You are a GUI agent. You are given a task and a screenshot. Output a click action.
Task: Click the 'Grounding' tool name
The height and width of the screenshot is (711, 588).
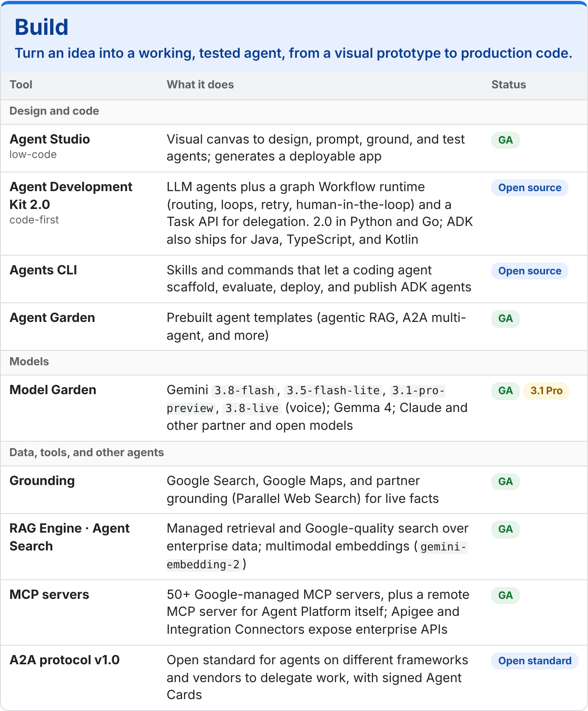(42, 481)
